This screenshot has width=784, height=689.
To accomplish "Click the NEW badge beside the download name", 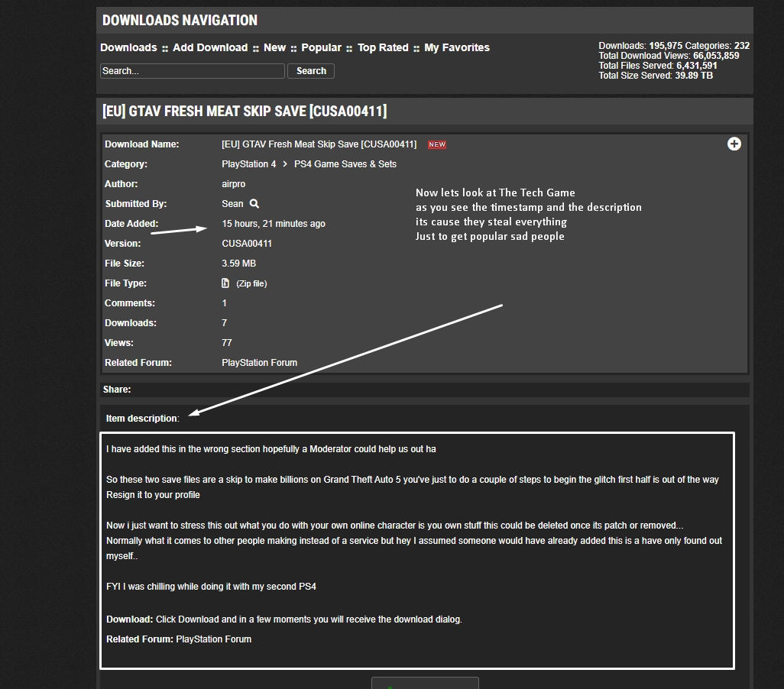I will coord(436,144).
